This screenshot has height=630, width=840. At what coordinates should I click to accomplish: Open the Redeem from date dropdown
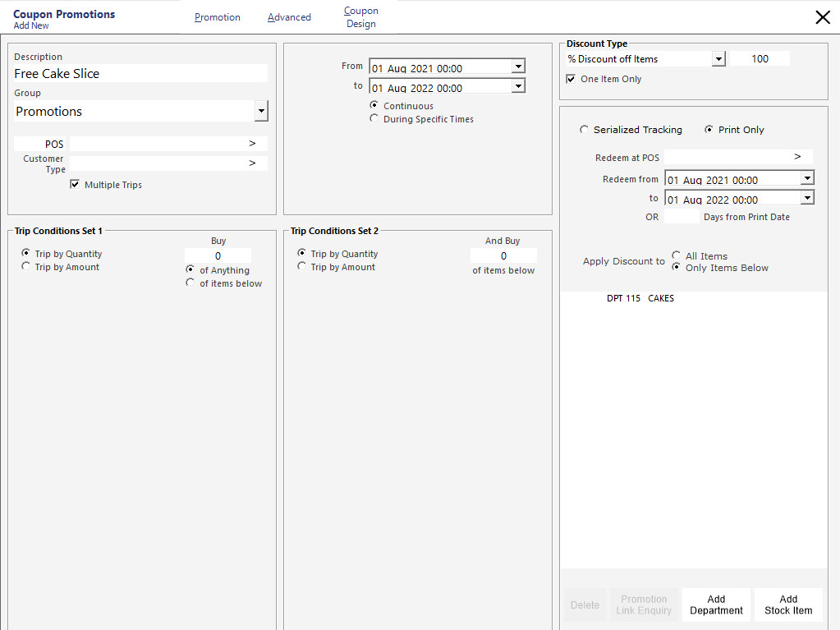(x=807, y=178)
